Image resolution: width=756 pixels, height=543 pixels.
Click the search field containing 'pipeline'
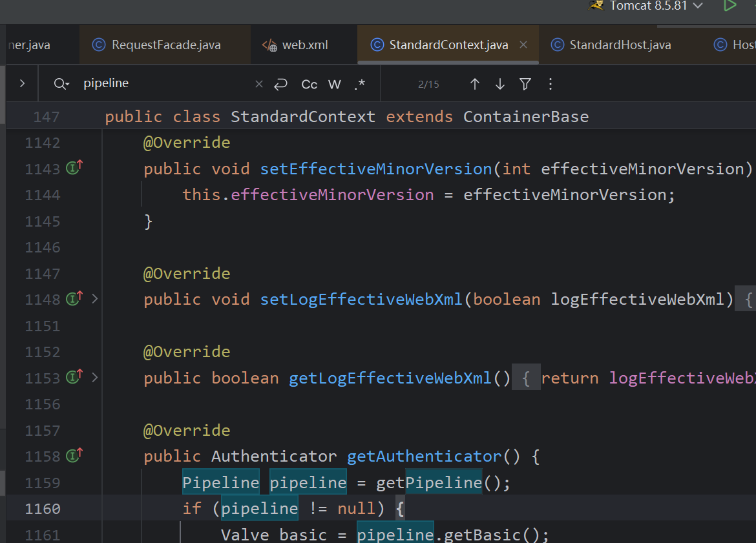pos(162,83)
